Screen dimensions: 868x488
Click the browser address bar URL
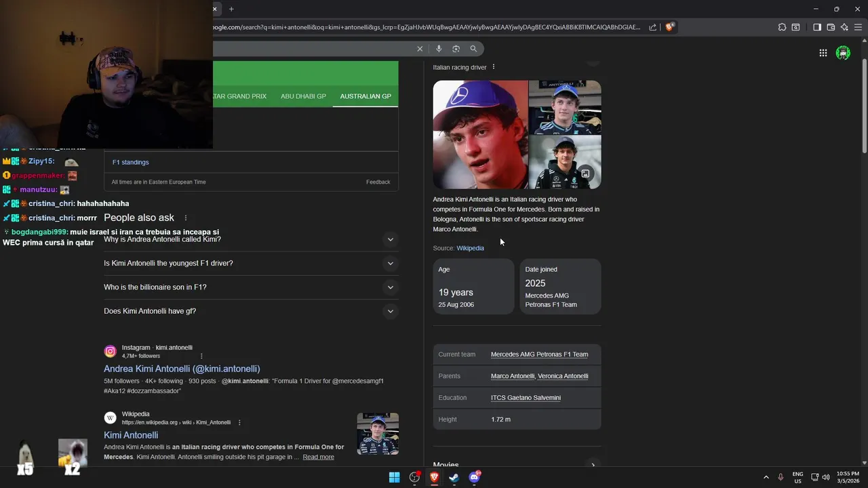(426, 27)
